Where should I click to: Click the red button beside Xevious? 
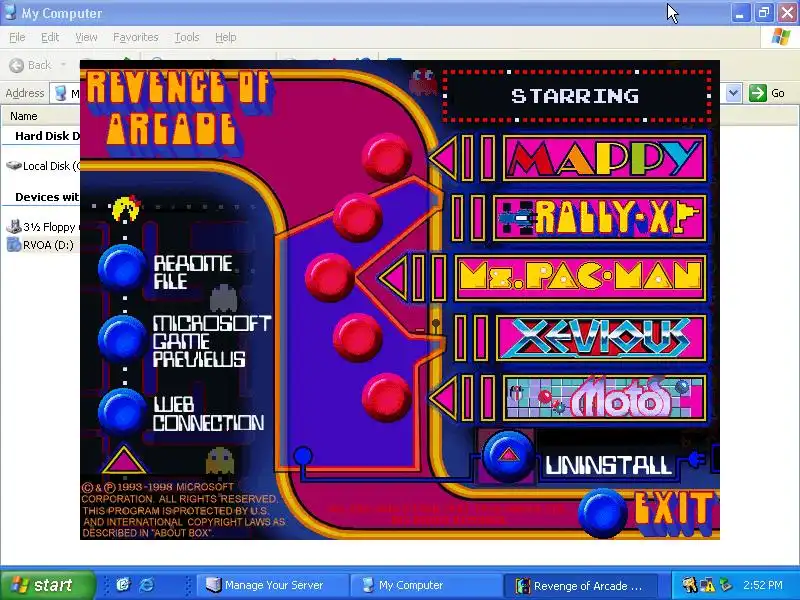pos(358,337)
